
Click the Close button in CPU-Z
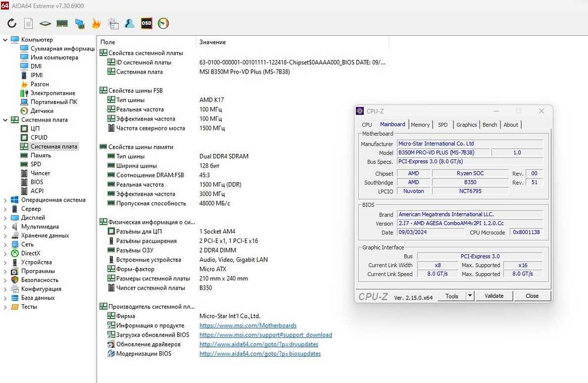532,295
